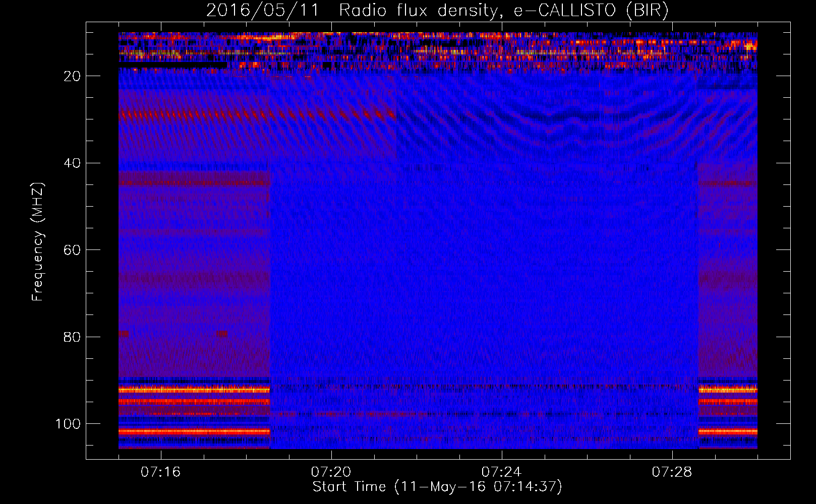This screenshot has height=504, width=816.
Task: Click the frequency tick label 20
Action: coord(72,76)
